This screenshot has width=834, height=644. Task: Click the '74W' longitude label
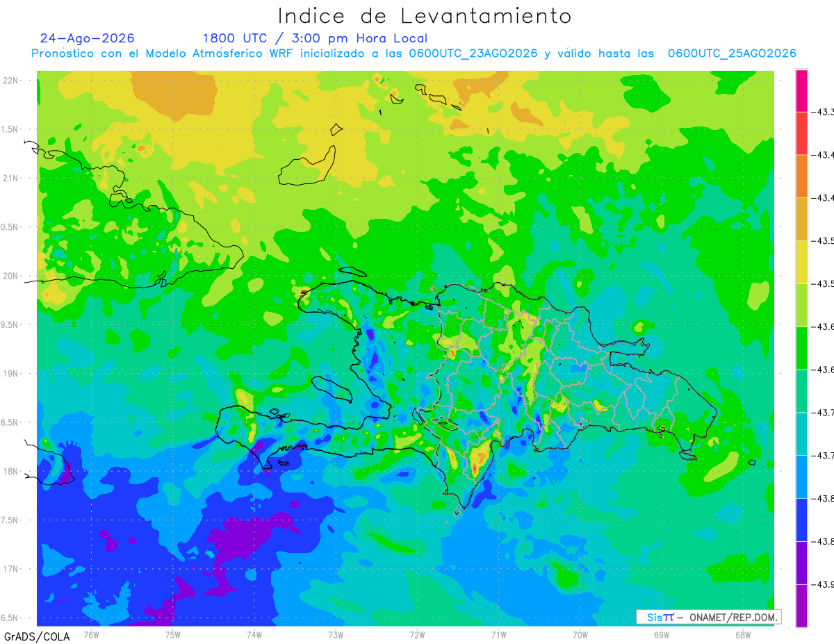pyautogui.click(x=254, y=635)
